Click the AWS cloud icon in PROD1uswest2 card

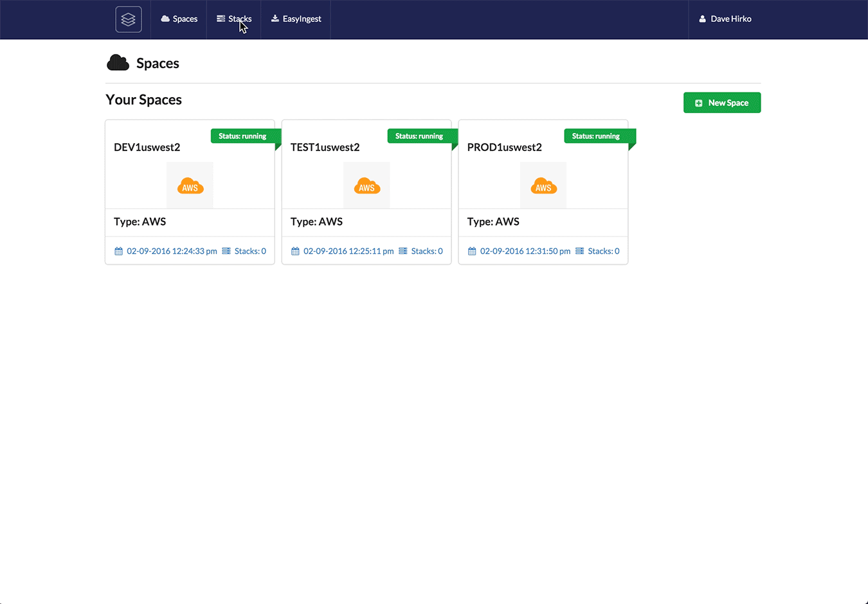[544, 186]
